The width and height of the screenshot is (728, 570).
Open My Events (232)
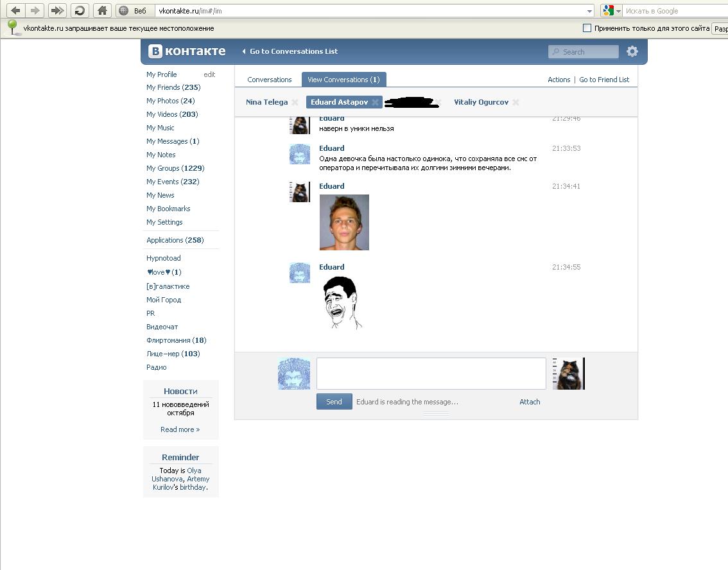coord(173,182)
